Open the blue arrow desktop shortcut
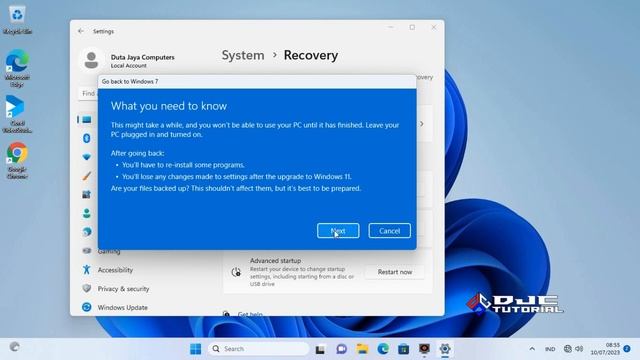 tap(17, 114)
